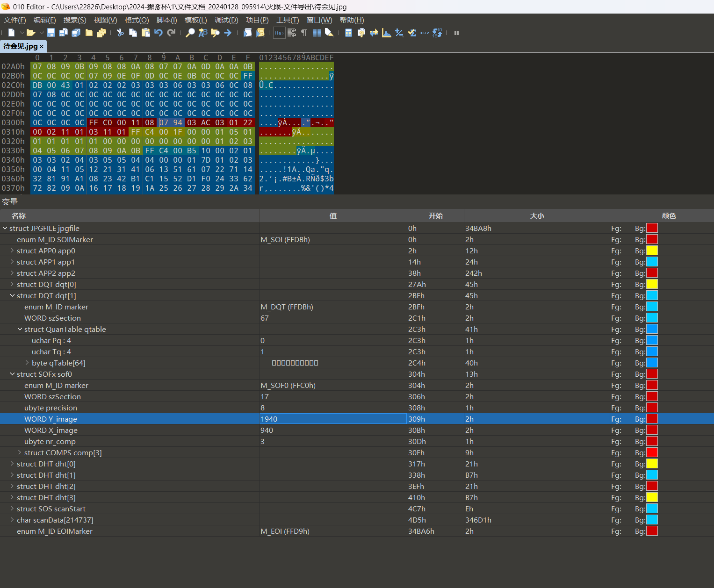Open the Checksum toolbar icon
Image resolution: width=714 pixels, height=588 pixels.
[412, 33]
